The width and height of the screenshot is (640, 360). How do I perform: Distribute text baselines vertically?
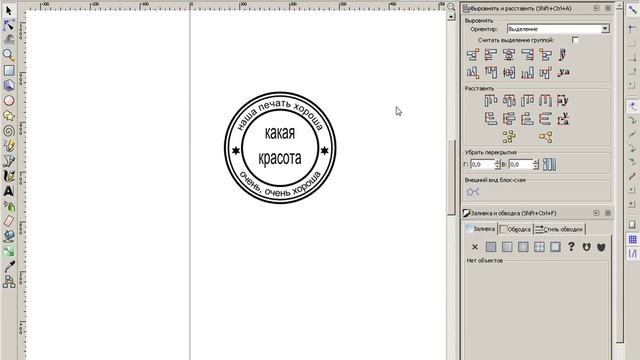(563, 119)
